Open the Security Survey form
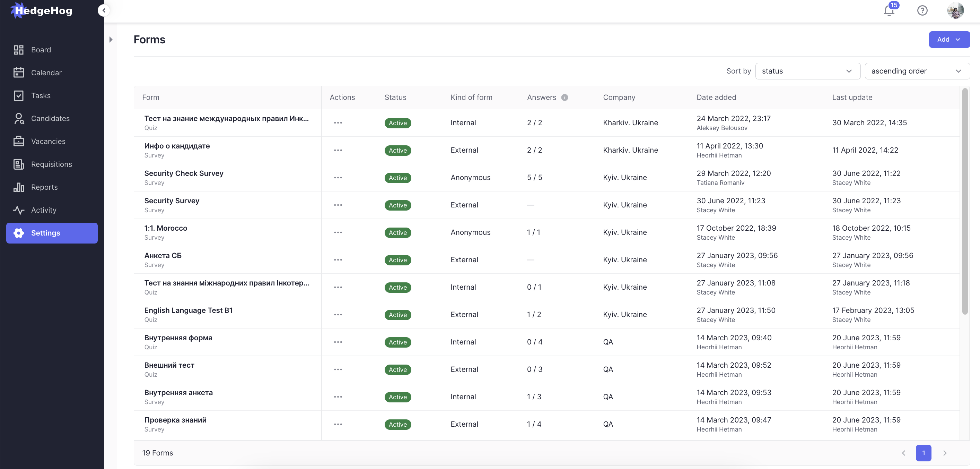 pos(172,201)
